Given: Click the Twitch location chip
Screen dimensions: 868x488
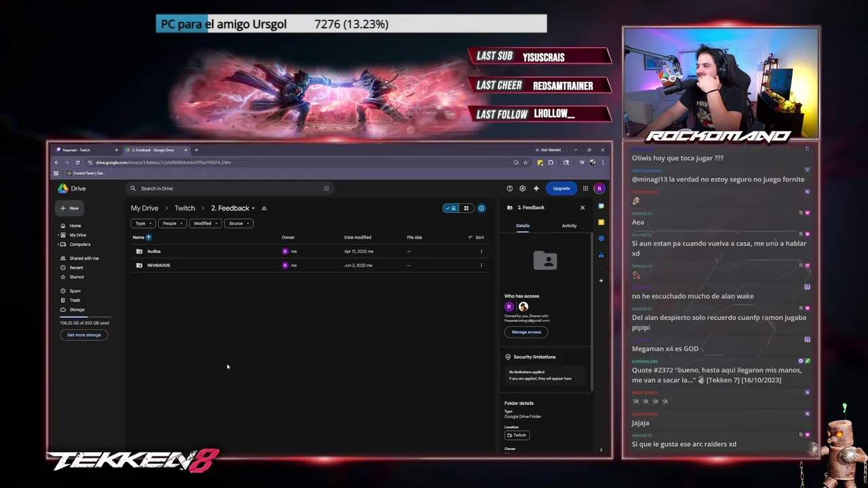Looking at the screenshot, I should [517, 435].
